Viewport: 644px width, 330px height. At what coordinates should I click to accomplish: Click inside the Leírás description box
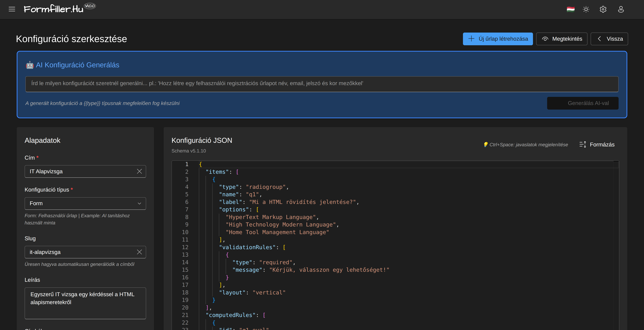(x=85, y=303)
